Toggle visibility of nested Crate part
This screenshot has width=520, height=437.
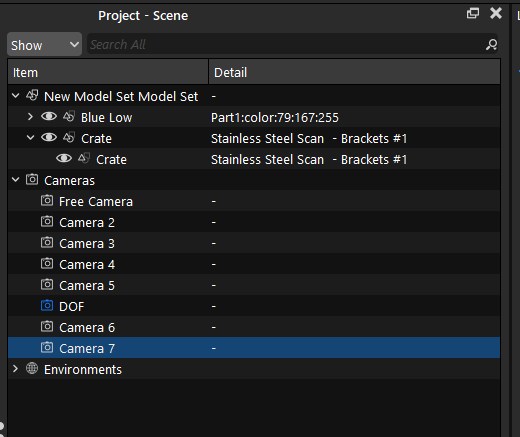pyautogui.click(x=64, y=159)
